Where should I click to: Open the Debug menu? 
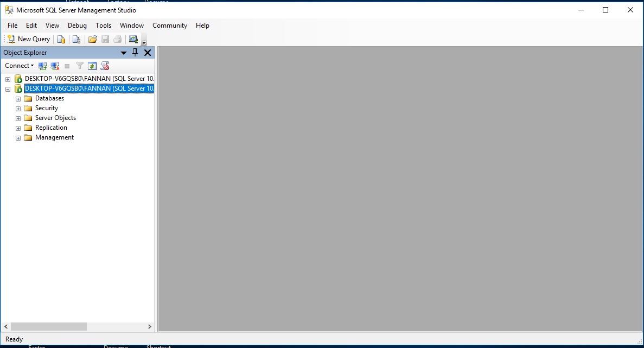point(77,26)
